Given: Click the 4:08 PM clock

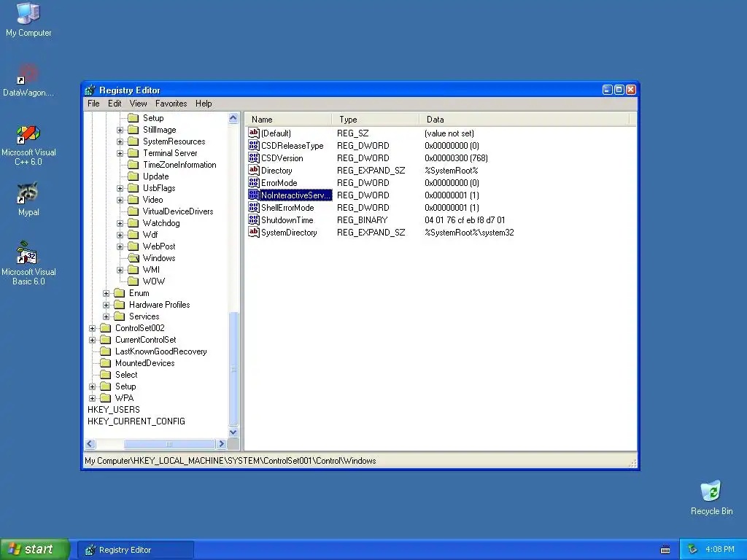Looking at the screenshot, I should pos(720,550).
